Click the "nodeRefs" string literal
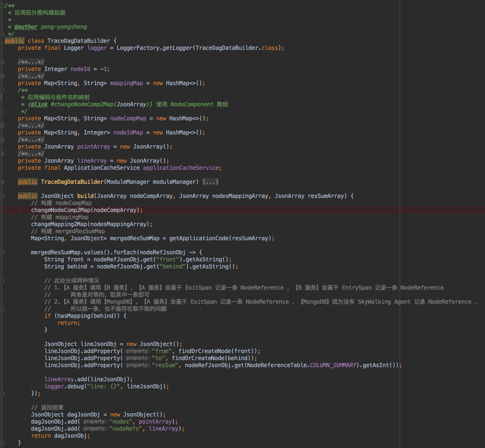Screen dimensions: 485x448 (x=125, y=429)
